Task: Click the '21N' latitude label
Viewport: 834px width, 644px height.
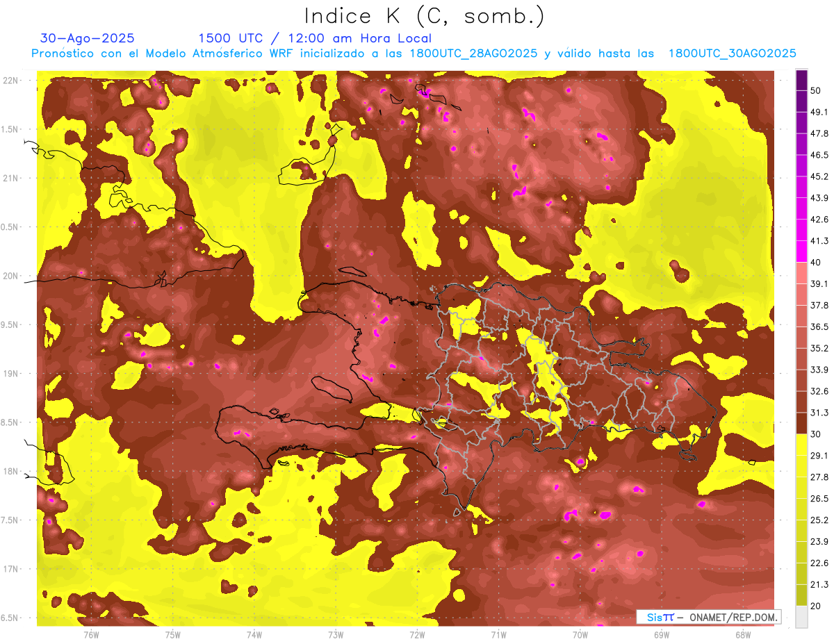Action: pos(10,178)
